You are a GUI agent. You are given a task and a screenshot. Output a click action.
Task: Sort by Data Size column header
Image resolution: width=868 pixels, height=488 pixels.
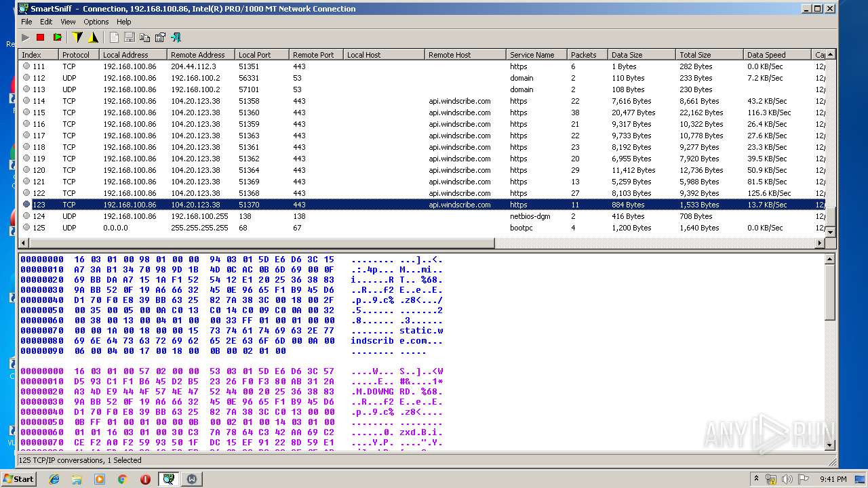[642, 55]
